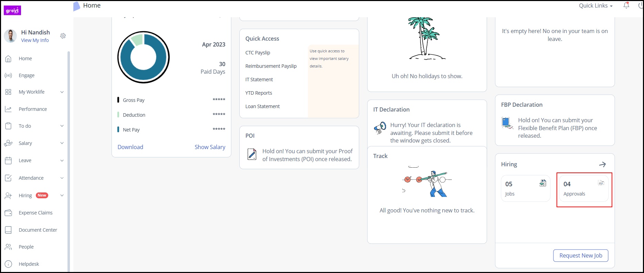Click the Home icon in sidebar
The width and height of the screenshot is (644, 273).
(x=8, y=59)
